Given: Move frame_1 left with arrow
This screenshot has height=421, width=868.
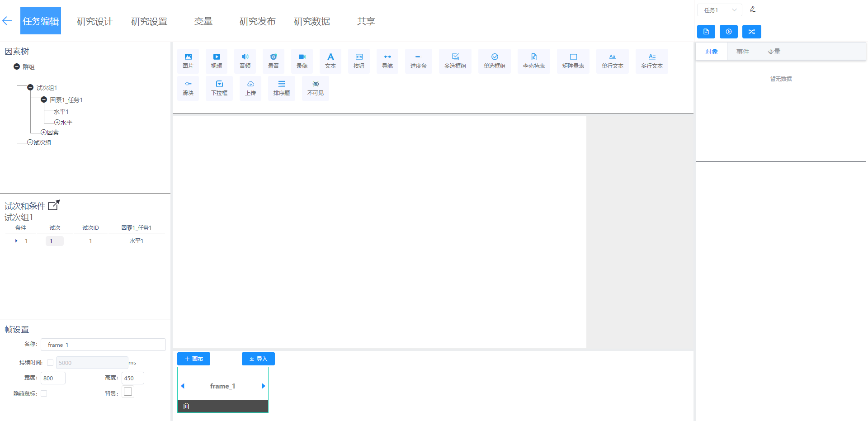Looking at the screenshot, I should [x=183, y=386].
